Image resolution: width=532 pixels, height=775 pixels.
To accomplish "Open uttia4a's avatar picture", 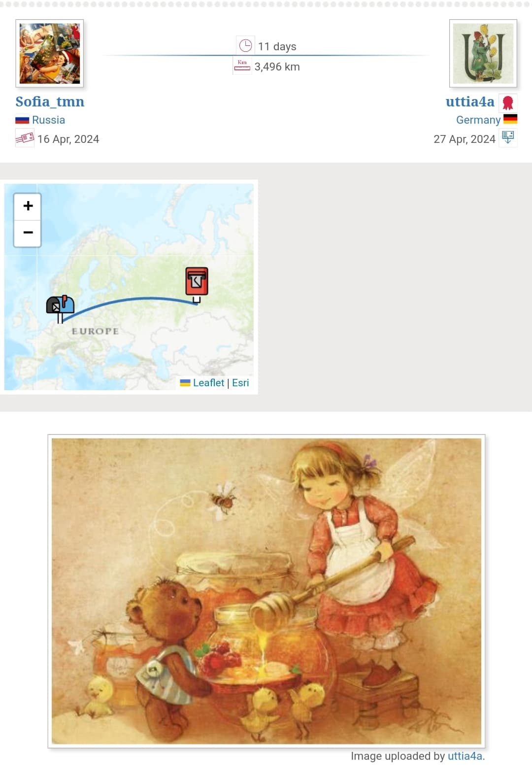I will (x=483, y=53).
